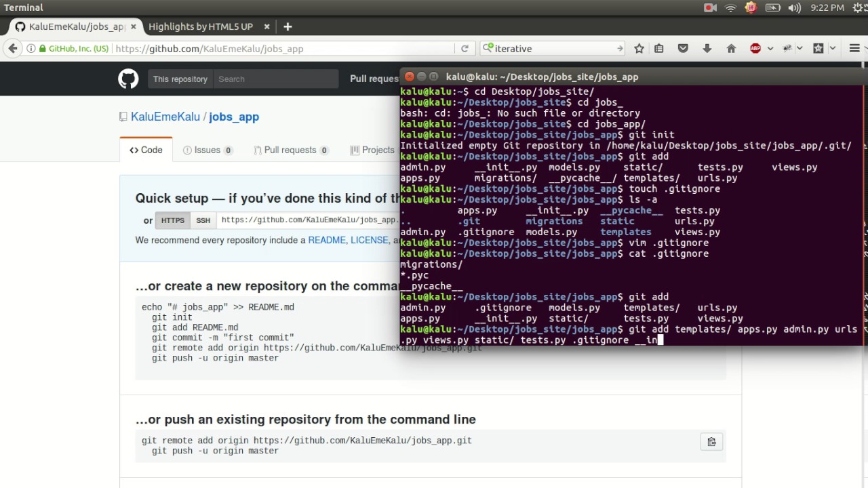Click the Adblock Plus icon
This screenshot has height=488, width=868.
(755, 48)
